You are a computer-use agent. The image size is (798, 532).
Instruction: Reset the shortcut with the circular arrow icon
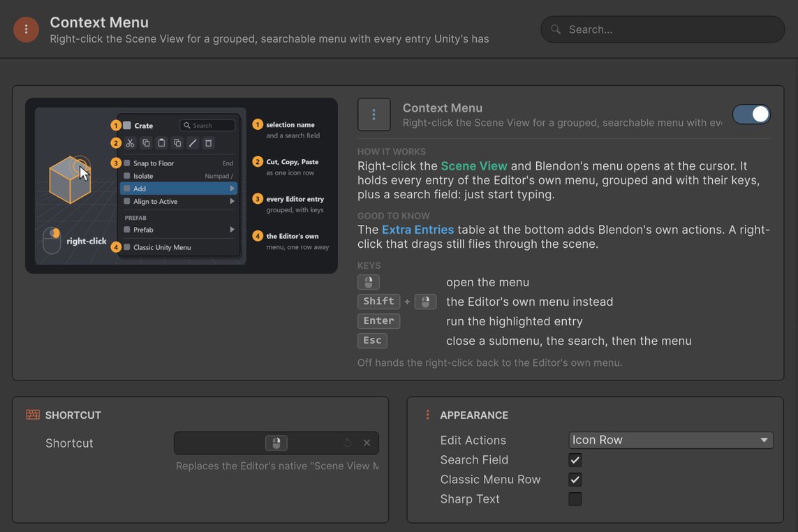coord(348,443)
